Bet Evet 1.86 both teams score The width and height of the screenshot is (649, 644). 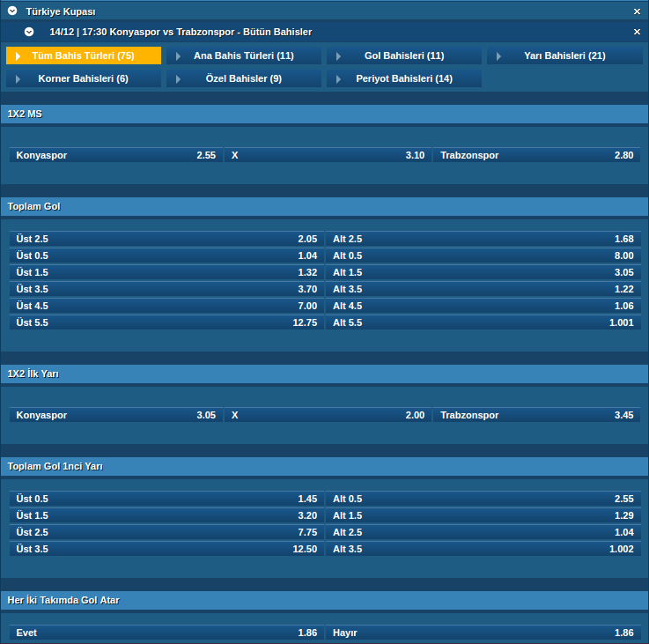coord(166,633)
